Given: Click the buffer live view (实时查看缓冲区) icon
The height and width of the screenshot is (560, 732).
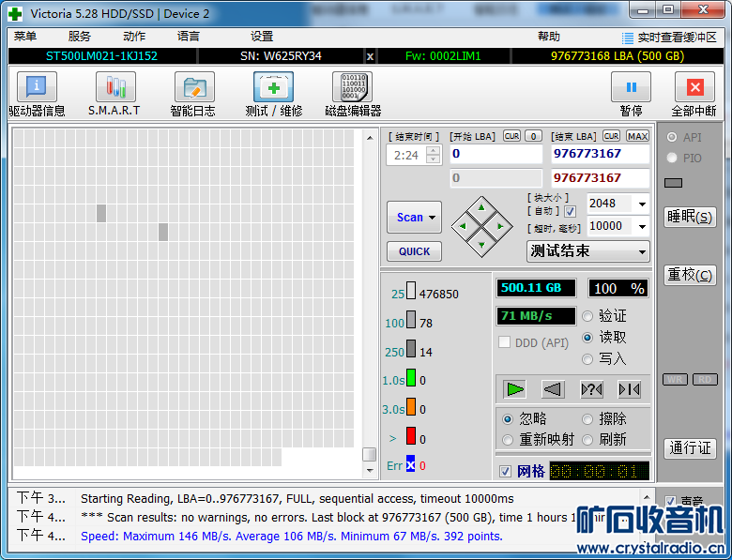Looking at the screenshot, I should tap(628, 38).
